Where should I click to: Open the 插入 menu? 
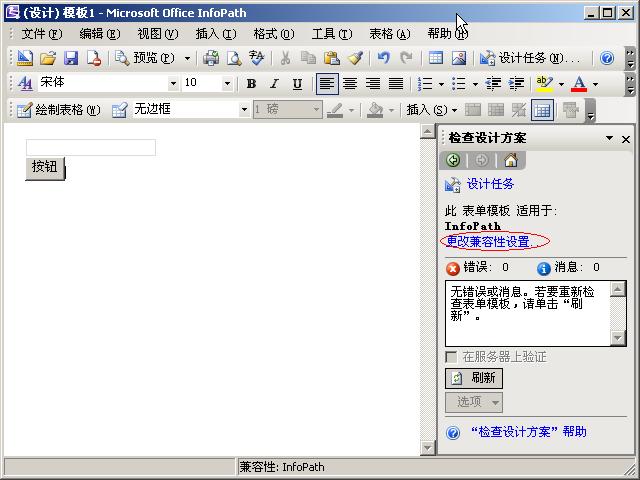[x=216, y=33]
